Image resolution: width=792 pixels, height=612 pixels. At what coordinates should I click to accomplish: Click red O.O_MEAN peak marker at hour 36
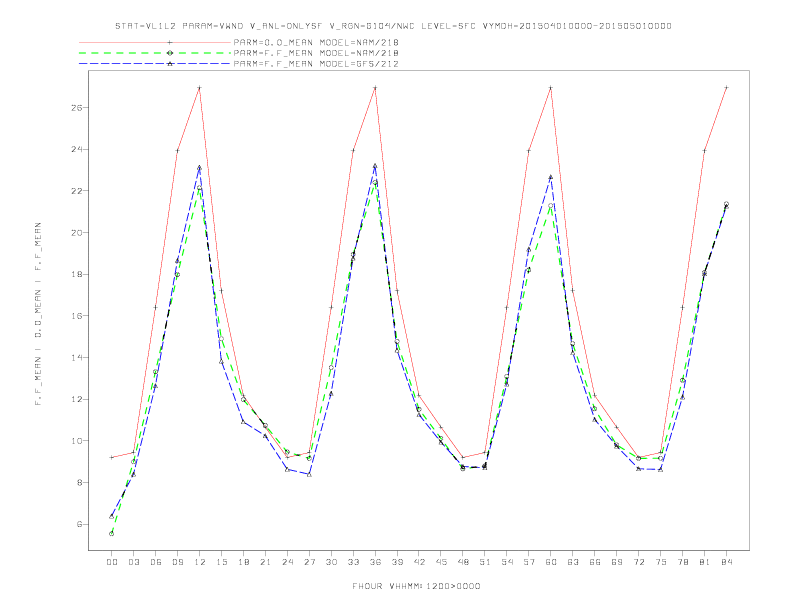coord(375,88)
